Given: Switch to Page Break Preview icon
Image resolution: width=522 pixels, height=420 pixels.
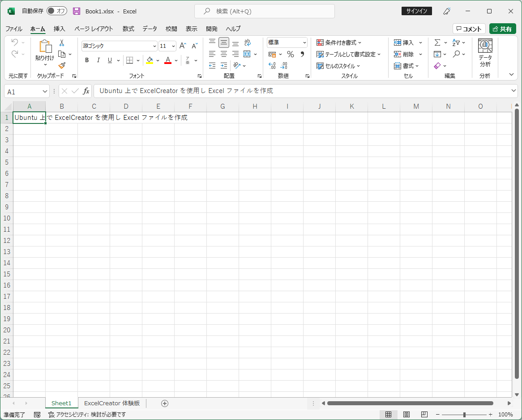Looking at the screenshot, I should (424, 414).
